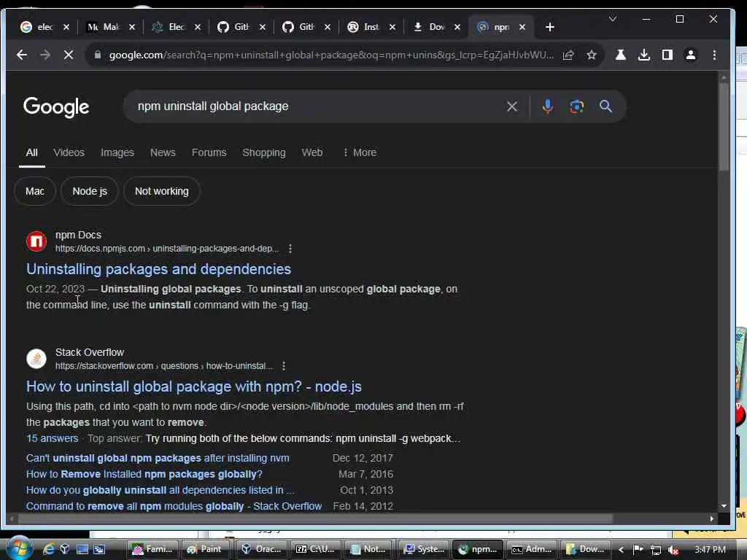Image resolution: width=747 pixels, height=560 pixels.
Task: Expand the tab search chevron
Action: point(613,18)
